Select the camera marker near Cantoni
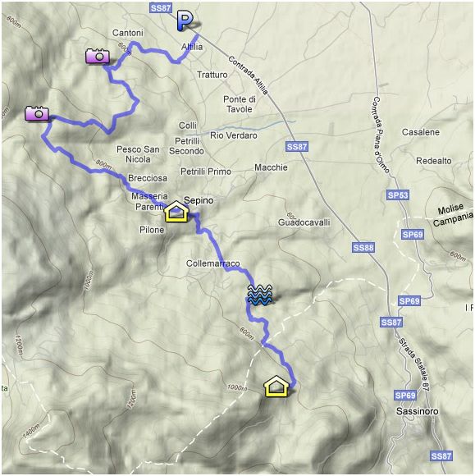Screen dimensions: 475x476 (x=98, y=56)
